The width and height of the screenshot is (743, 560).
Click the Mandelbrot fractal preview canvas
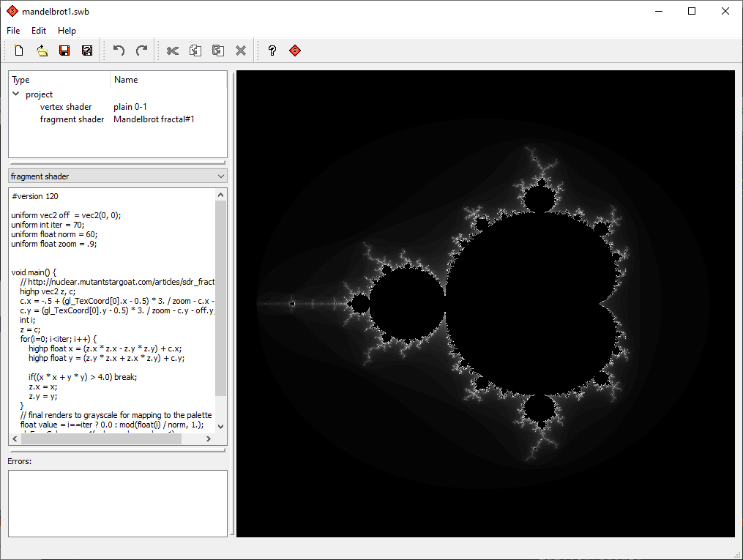point(486,304)
